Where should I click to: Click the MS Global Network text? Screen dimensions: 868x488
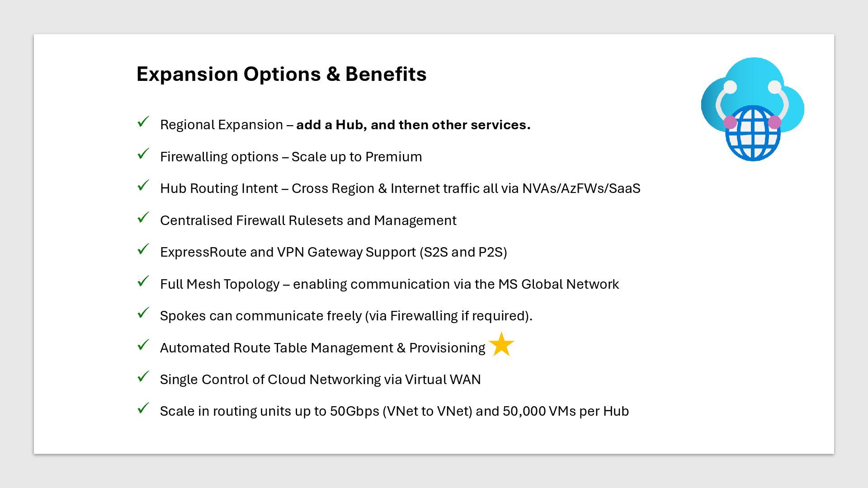558,284
